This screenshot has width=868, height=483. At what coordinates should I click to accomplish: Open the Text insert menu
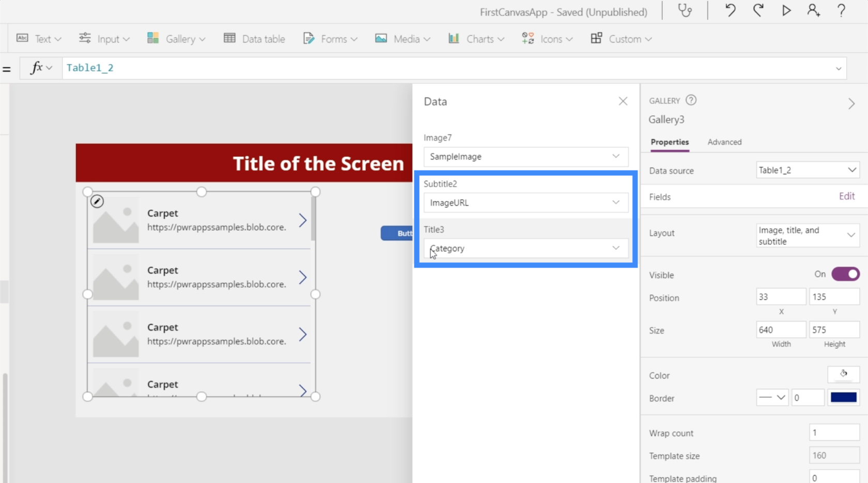(x=39, y=39)
